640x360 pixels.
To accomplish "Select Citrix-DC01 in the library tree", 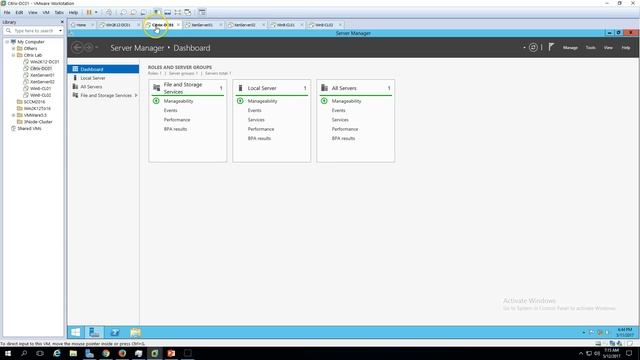I will 41,68.
